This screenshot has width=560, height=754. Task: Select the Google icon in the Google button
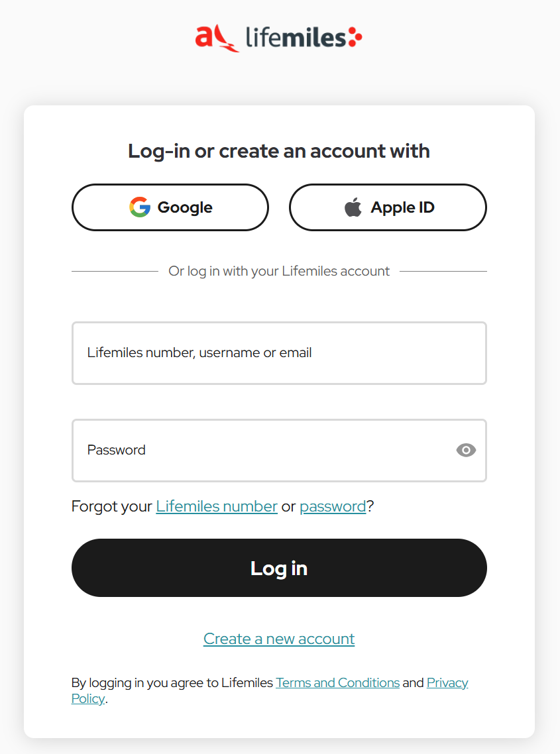pos(140,207)
